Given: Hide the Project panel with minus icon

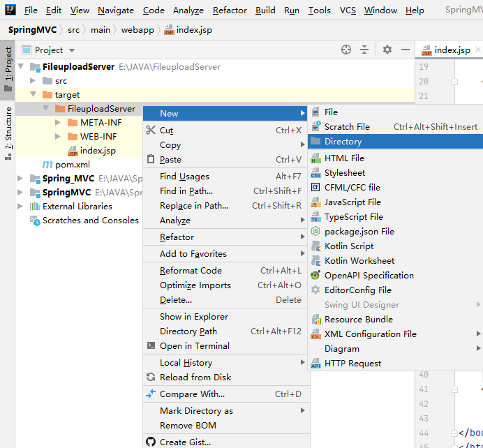Looking at the screenshot, I should (405, 50).
